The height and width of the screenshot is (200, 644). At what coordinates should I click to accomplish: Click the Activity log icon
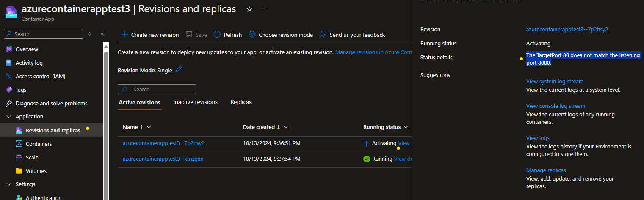point(8,63)
